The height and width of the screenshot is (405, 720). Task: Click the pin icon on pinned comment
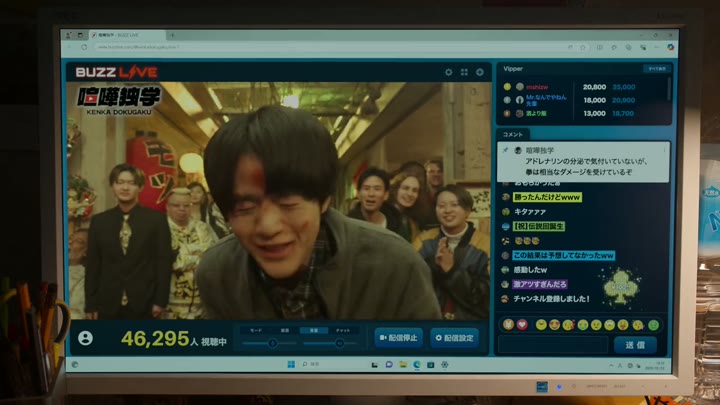(x=506, y=150)
